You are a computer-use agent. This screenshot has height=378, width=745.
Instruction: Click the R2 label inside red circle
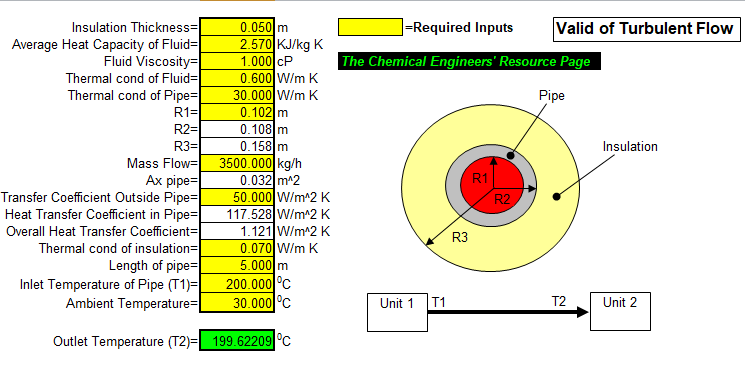point(502,199)
